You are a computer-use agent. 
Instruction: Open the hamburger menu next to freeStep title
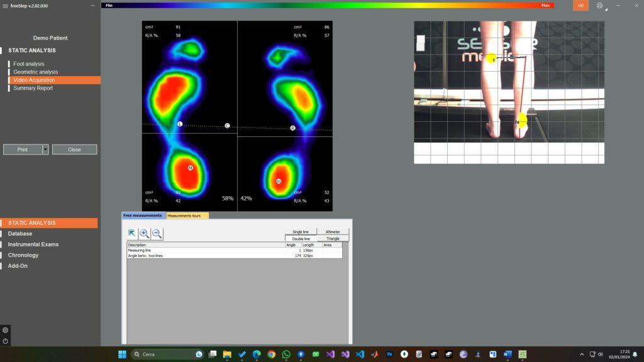[4, 5]
